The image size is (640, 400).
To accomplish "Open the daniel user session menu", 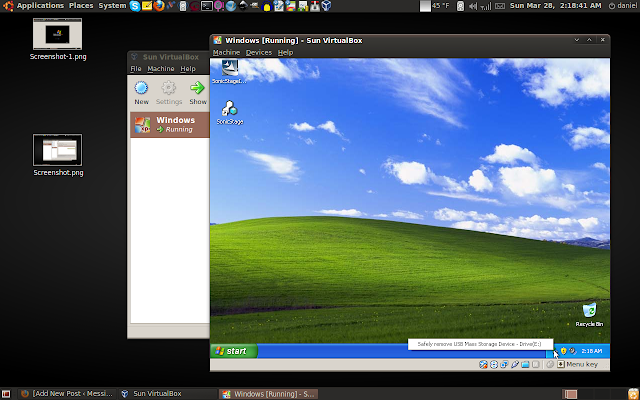I will point(623,6).
